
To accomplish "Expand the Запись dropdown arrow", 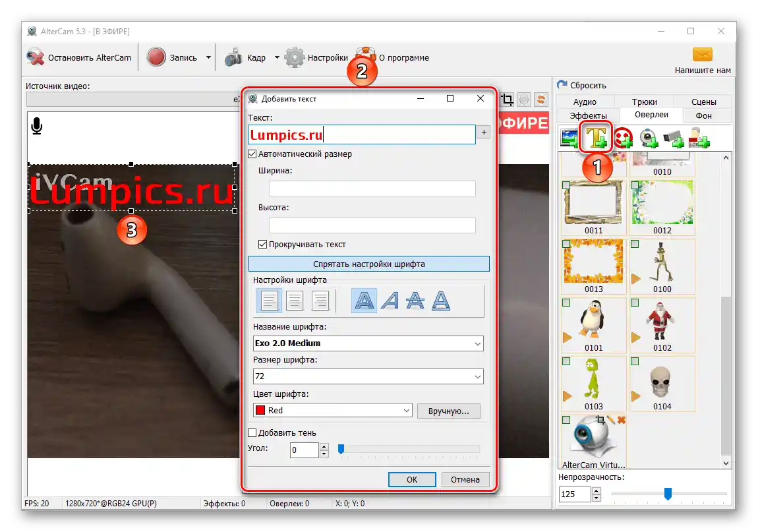I will click(208, 57).
